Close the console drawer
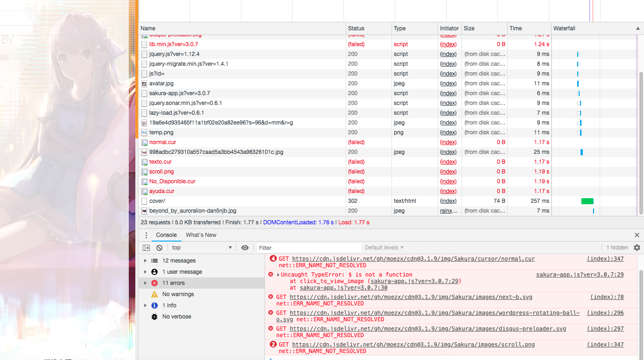This screenshot has width=644, height=360. (637, 235)
